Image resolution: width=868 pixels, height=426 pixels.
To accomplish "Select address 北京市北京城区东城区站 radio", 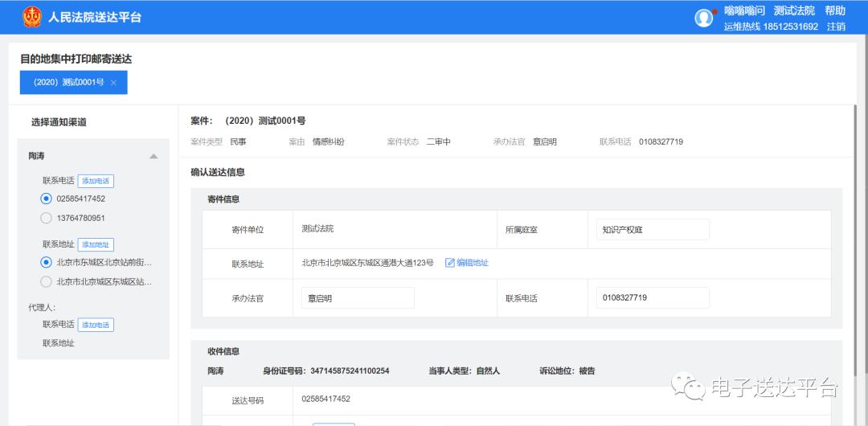I will pos(47,282).
